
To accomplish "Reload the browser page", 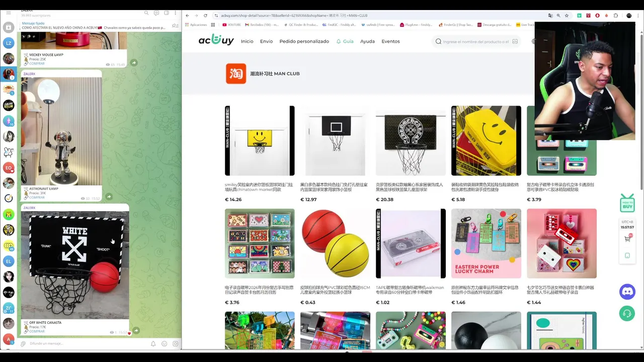I will 205,16.
